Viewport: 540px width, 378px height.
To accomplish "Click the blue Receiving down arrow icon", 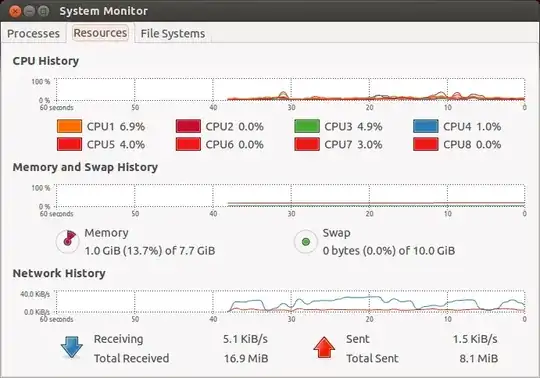I will click(x=72, y=347).
